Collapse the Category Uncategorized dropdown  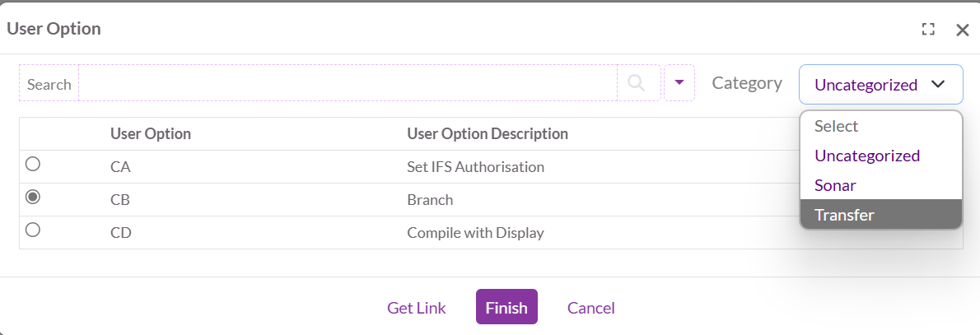pos(880,84)
